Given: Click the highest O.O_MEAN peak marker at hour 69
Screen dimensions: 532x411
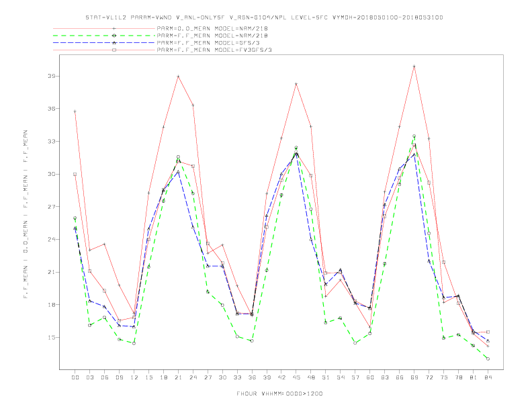Looking at the screenshot, I should coord(414,66).
